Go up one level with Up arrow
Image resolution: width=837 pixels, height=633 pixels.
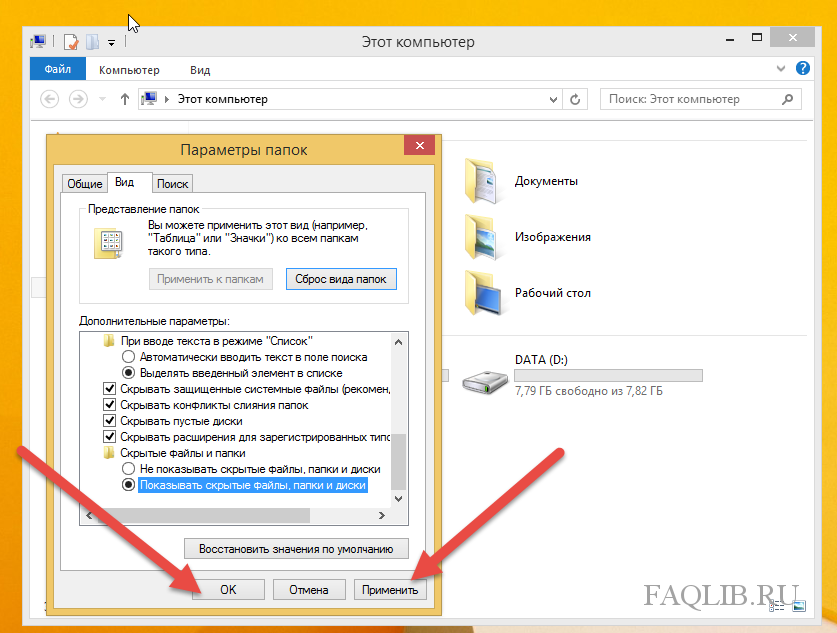pyautogui.click(x=125, y=99)
